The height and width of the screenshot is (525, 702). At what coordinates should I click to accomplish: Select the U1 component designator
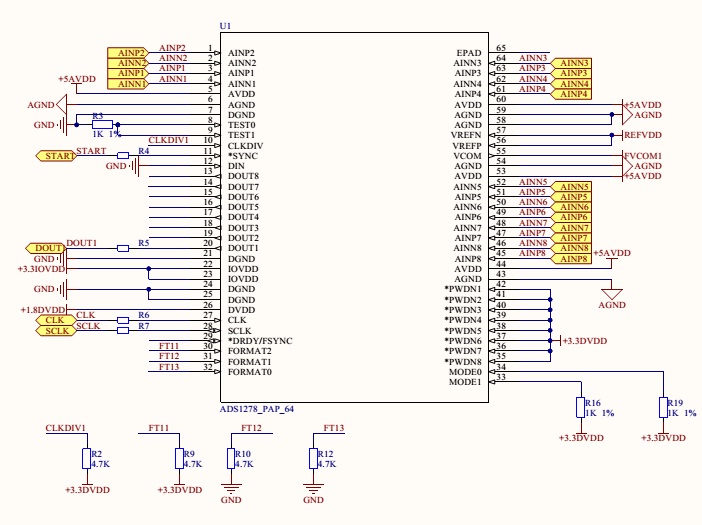(x=225, y=26)
